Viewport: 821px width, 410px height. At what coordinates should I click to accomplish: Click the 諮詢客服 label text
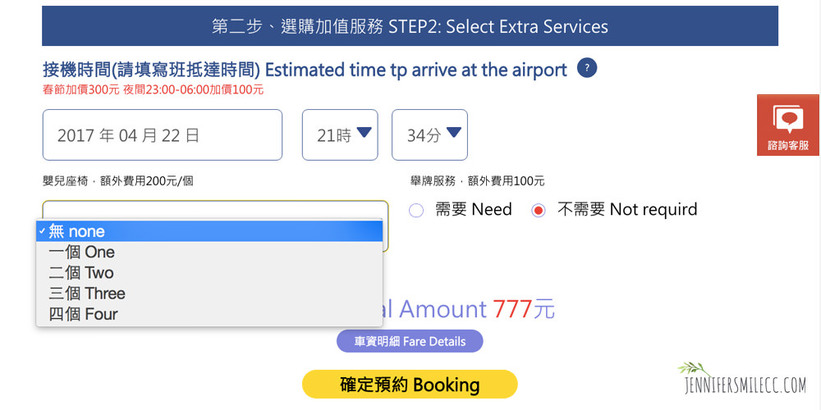pos(788,145)
